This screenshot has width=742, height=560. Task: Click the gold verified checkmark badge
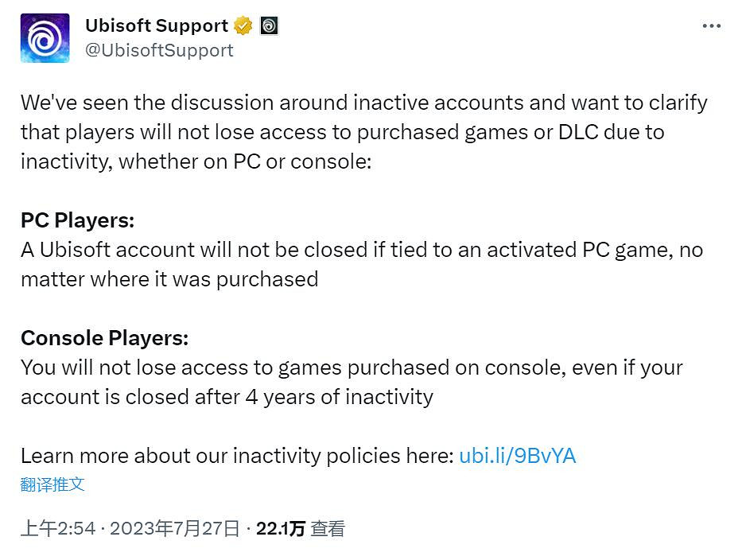(x=243, y=25)
